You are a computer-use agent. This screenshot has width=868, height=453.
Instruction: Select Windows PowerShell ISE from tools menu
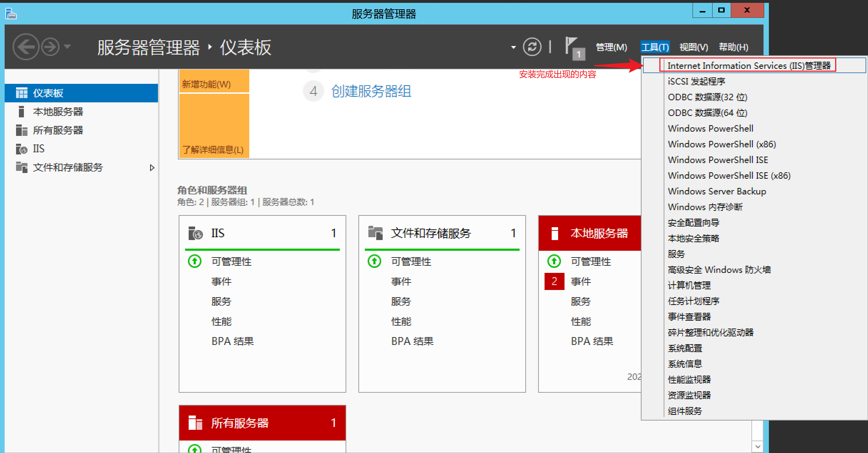[718, 160]
